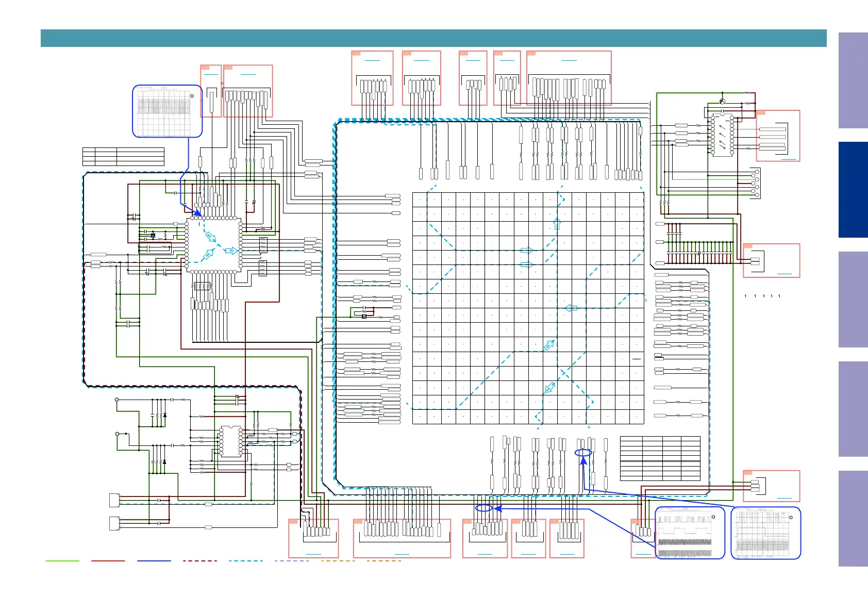This screenshot has height=614, width=868.
Task: Open the bottommost purple side tab
Action: 853,519
